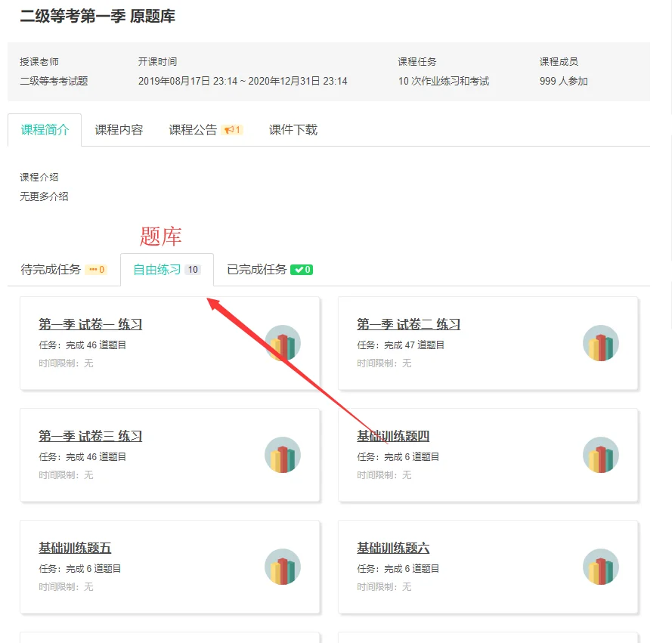This screenshot has width=672, height=643.
Task: Open the books icon for 基础训练题四
Action: 601,455
